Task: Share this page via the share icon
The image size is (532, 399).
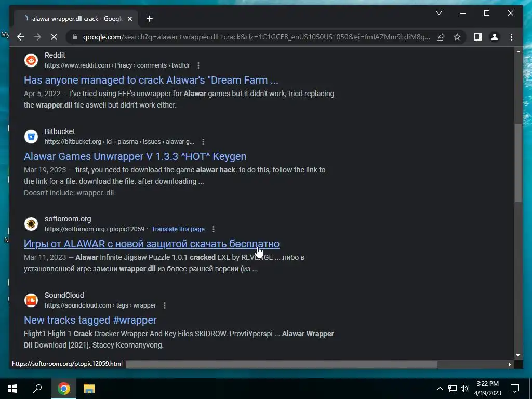Action: point(441,37)
